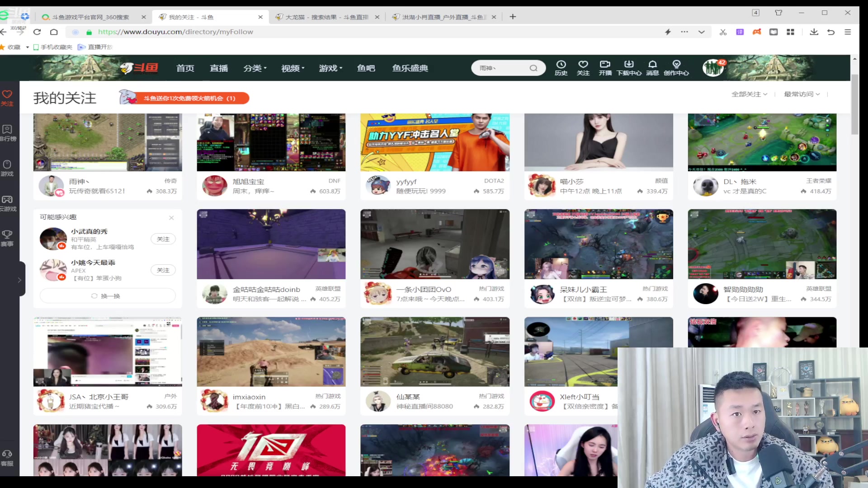The width and height of the screenshot is (868, 488).
Task: Click the search magnifier icon
Action: [533, 68]
